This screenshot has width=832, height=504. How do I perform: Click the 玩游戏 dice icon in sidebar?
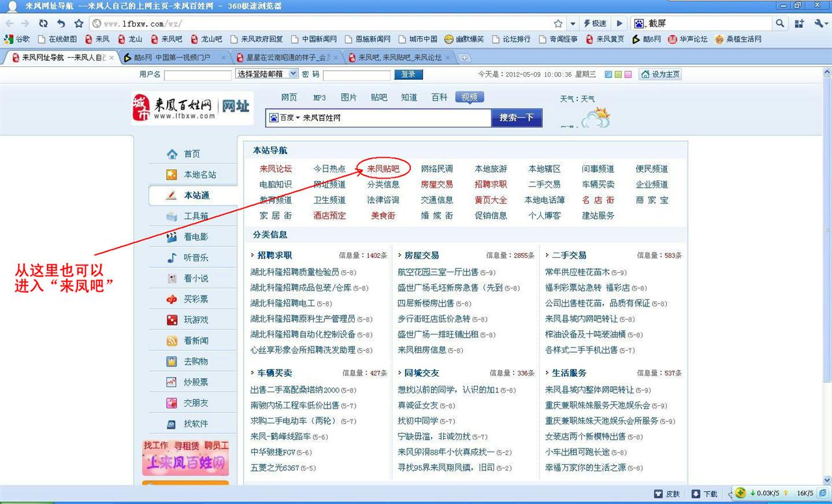[x=172, y=320]
